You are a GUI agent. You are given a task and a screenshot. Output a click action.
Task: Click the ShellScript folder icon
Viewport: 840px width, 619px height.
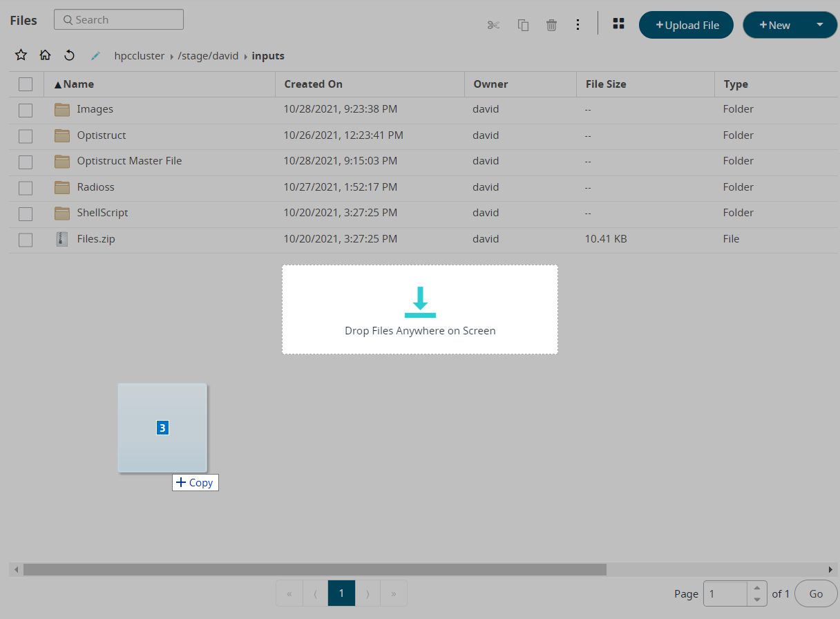click(x=62, y=213)
